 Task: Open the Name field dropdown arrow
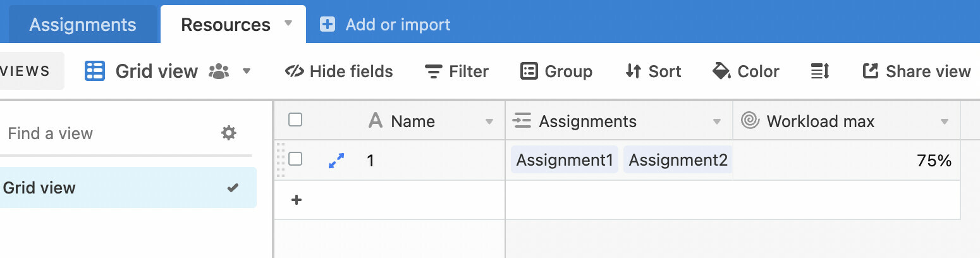tap(489, 121)
